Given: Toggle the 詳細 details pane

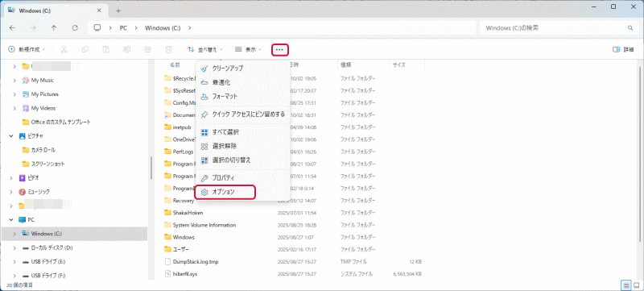Looking at the screenshot, I should [x=622, y=50].
